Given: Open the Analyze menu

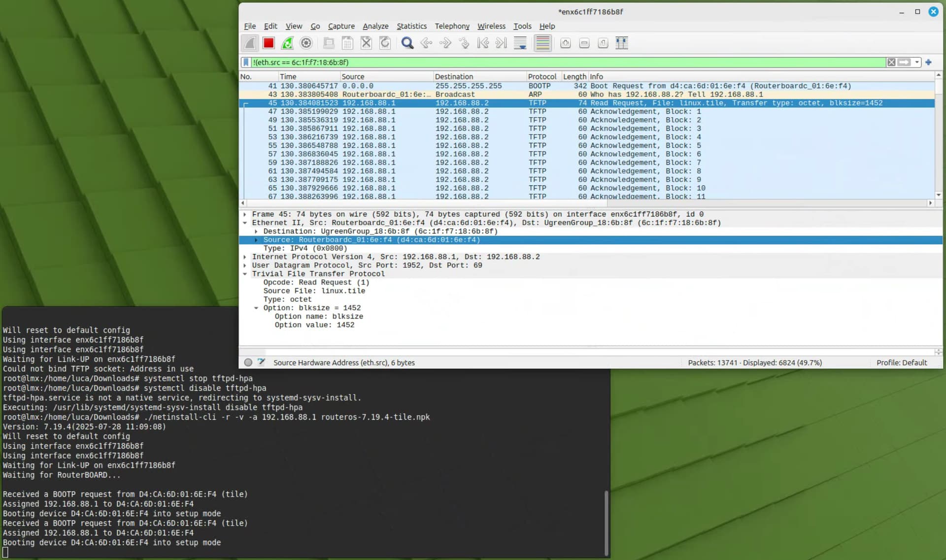Looking at the screenshot, I should click(375, 26).
